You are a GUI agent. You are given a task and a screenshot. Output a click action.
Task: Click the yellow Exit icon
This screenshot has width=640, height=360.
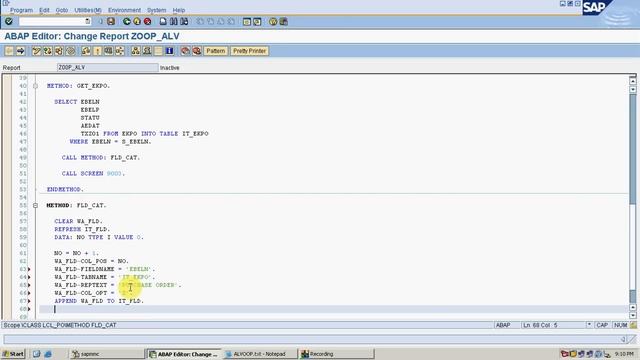click(x=137, y=21)
